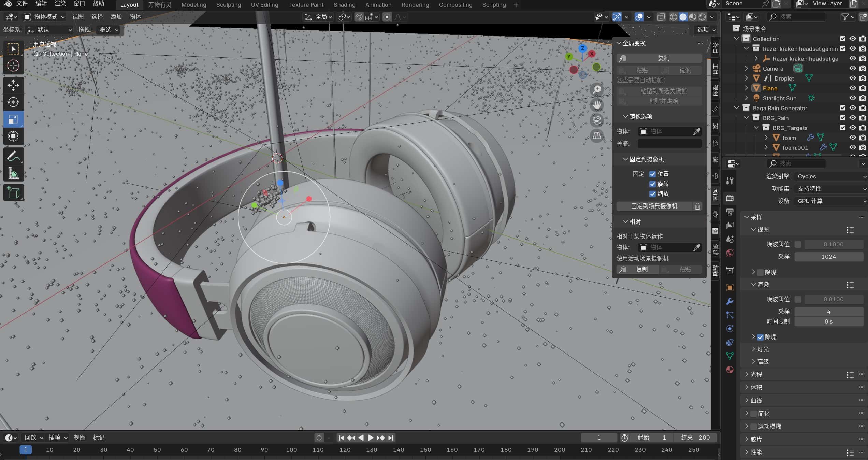868x460 pixels.
Task: Select the Measure ruler tool
Action: (x=13, y=174)
